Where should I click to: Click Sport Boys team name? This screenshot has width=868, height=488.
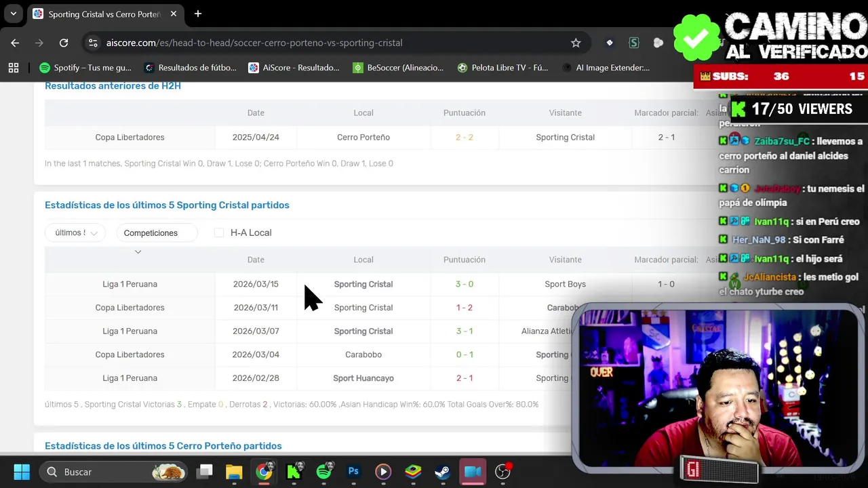565,284
